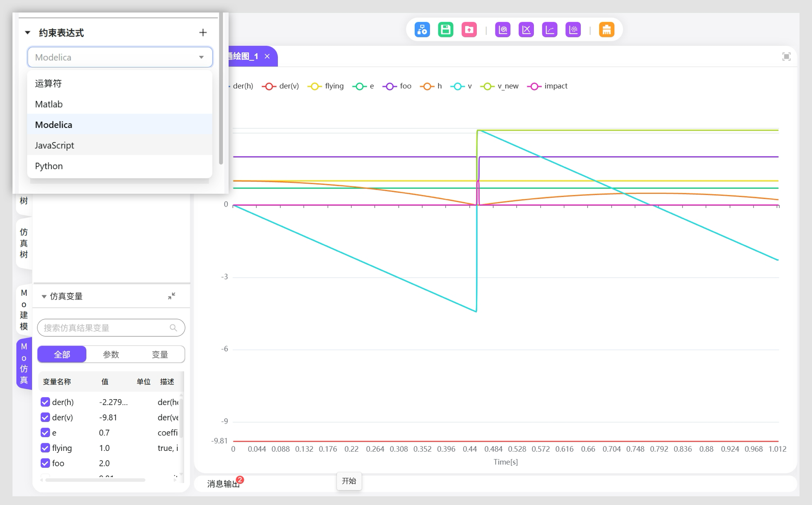The height and width of the screenshot is (505, 812).
Task: Open the 仿真树 side tab
Action: tap(24, 243)
